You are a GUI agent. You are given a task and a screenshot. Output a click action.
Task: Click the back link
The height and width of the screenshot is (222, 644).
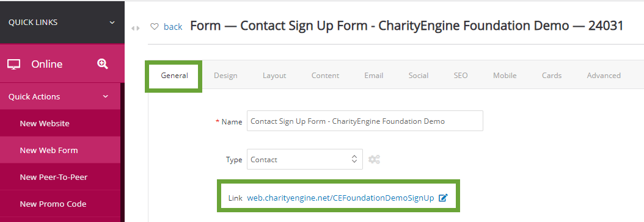coord(173,27)
